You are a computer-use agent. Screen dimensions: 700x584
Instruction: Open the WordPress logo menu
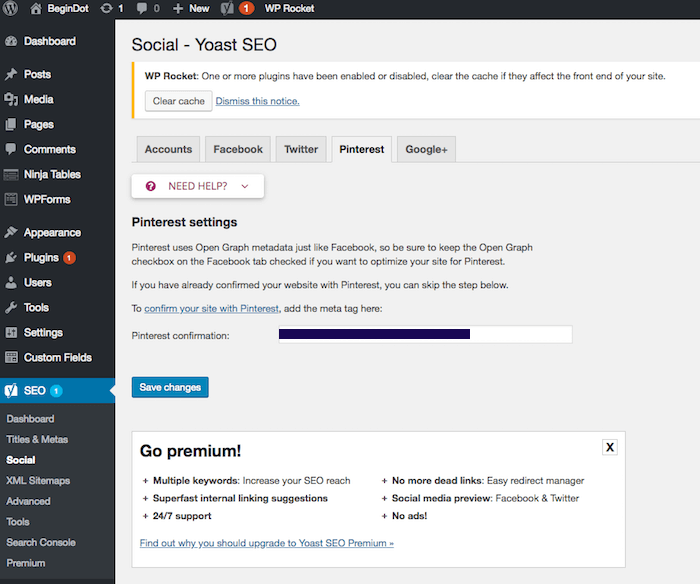coord(10,8)
